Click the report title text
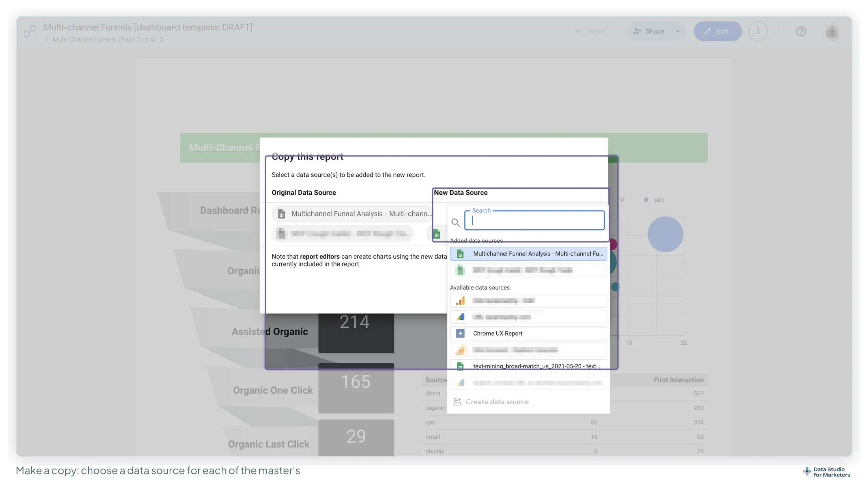Screen dimensions: 868x486 (148, 27)
